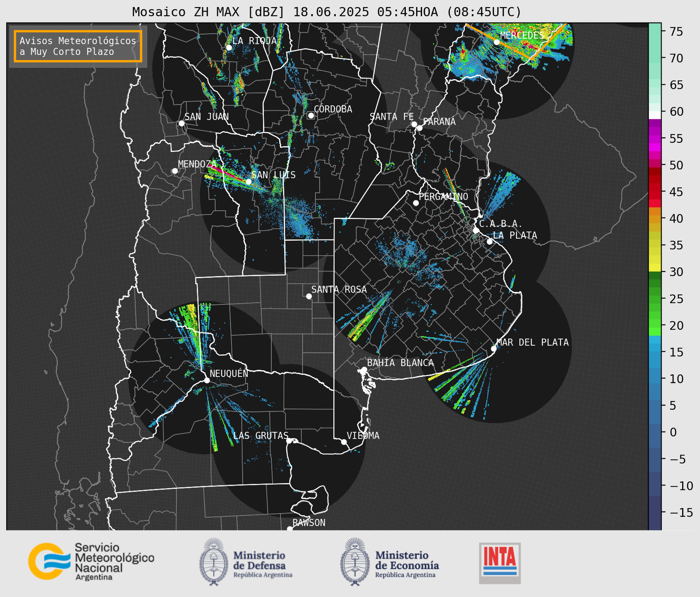Click the 0 label on the dBZ scale
This screenshot has height=597, width=700.
673,433
